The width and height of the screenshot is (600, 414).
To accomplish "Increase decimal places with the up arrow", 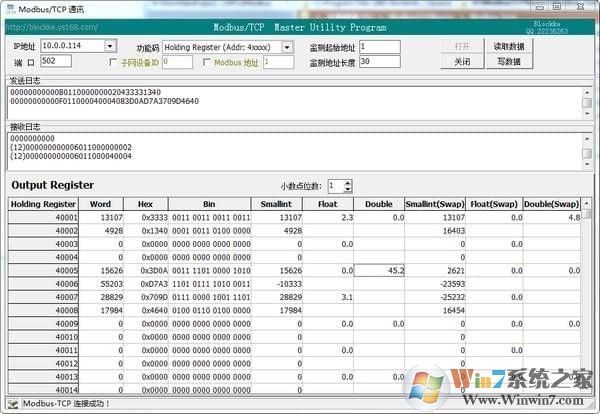I will 347,182.
